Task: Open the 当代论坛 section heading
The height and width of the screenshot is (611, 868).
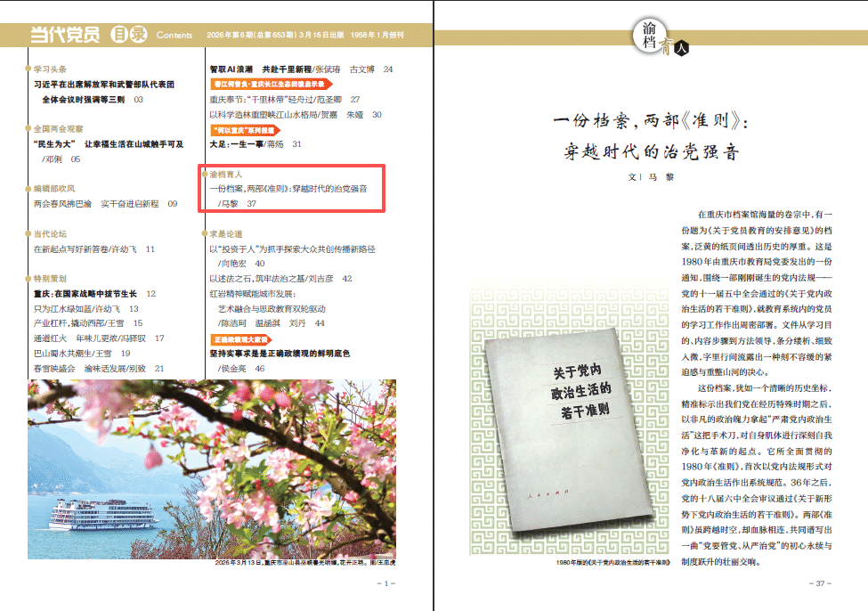Action: point(49,233)
